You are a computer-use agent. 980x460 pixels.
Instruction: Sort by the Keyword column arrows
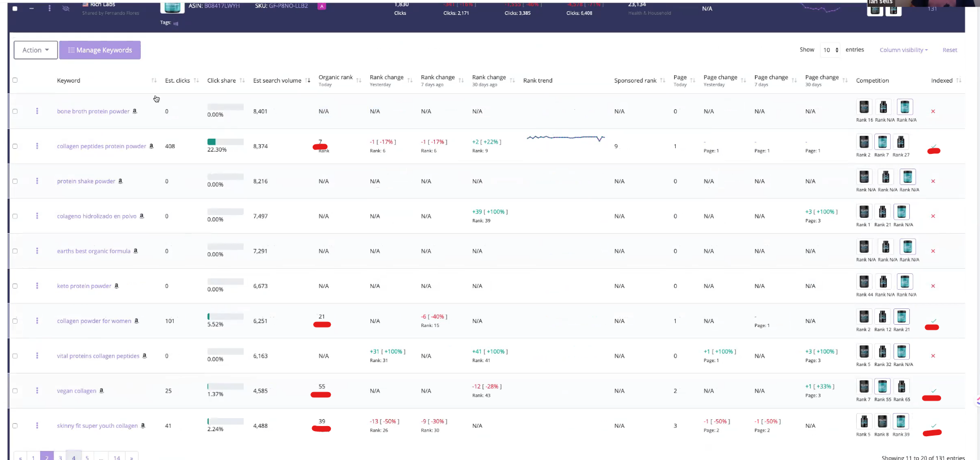coord(154,80)
